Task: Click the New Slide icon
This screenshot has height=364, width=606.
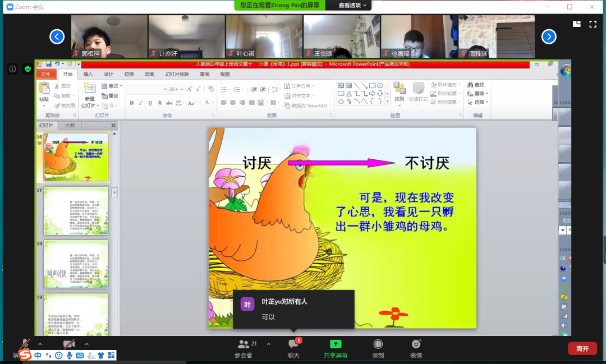Action: pyautogui.click(x=90, y=89)
